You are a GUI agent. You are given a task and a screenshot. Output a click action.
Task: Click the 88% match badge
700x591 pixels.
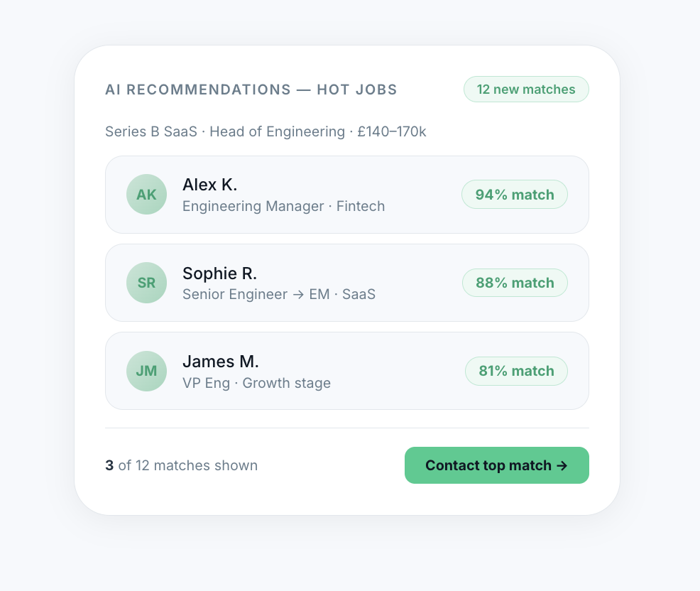(514, 283)
